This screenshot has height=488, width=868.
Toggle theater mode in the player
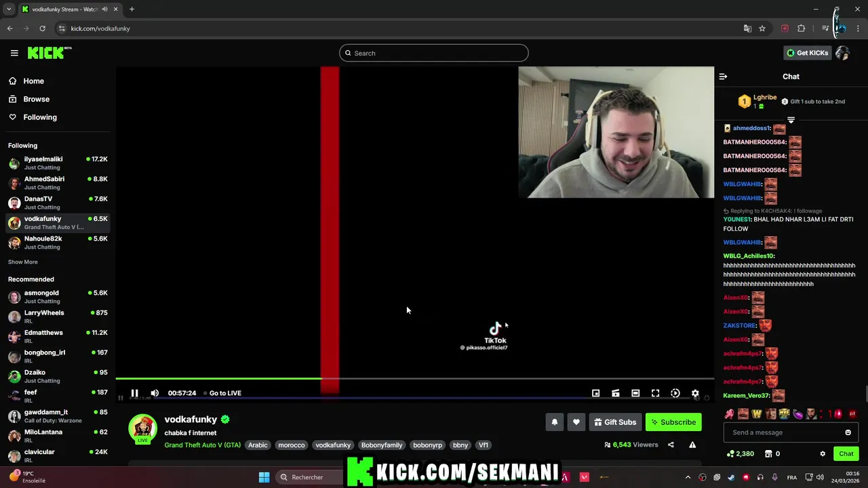click(635, 393)
